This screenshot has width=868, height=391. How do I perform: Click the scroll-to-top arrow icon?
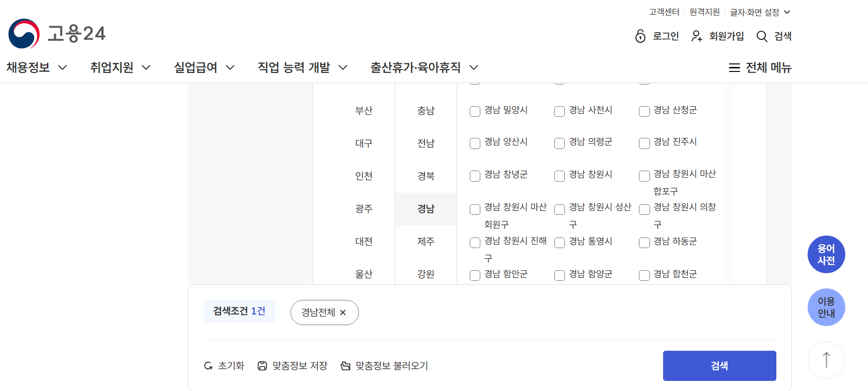click(x=826, y=360)
